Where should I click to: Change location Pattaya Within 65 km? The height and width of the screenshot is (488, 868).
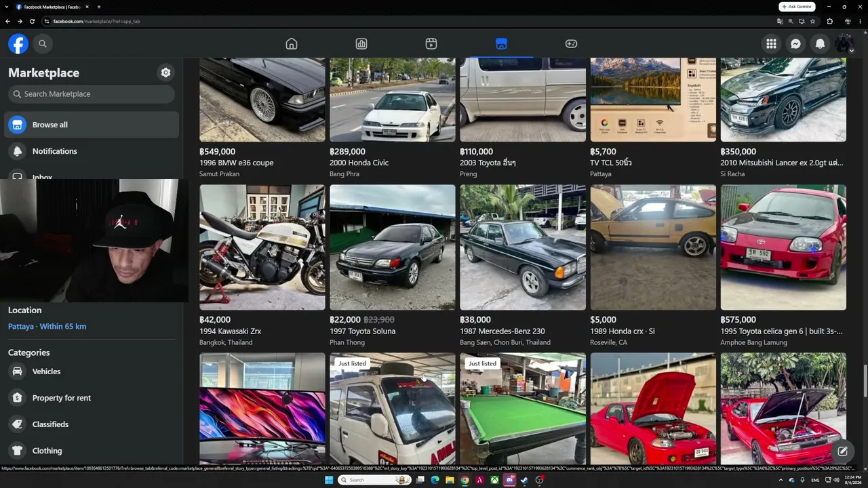[47, 327]
